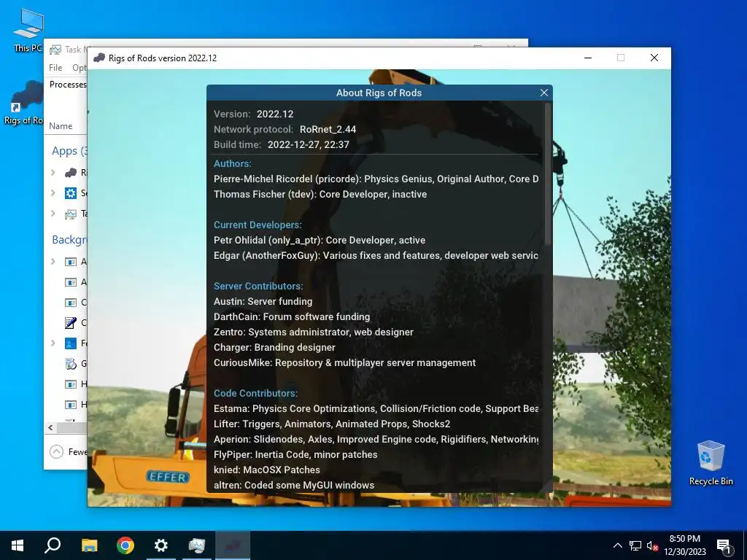Click Charger: Branding designer line

point(274,348)
